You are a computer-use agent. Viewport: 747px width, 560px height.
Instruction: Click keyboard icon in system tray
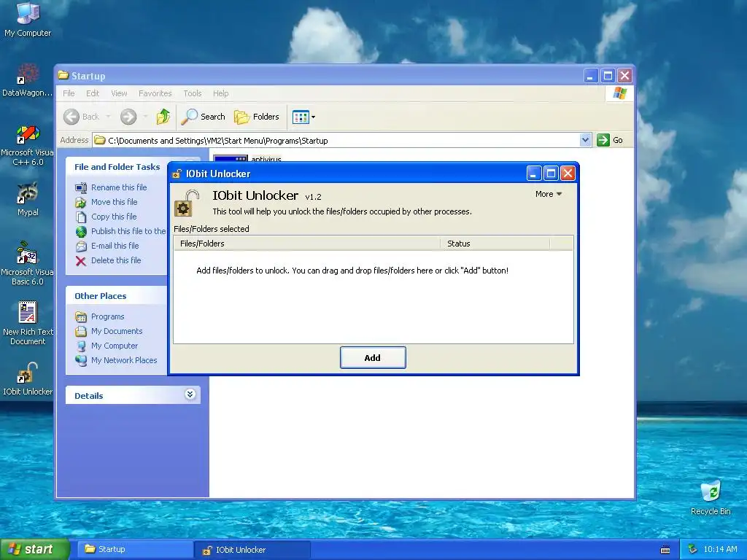665,550
